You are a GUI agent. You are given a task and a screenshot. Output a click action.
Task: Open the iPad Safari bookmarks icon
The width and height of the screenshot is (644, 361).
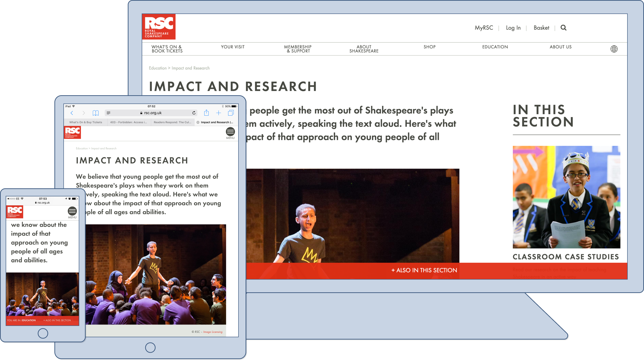[96, 113]
